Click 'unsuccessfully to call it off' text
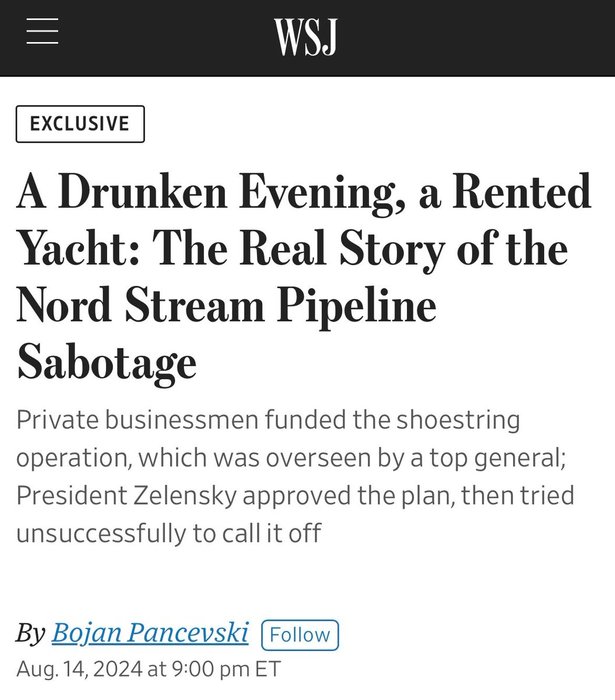The image size is (615, 700). pyautogui.click(x=168, y=533)
